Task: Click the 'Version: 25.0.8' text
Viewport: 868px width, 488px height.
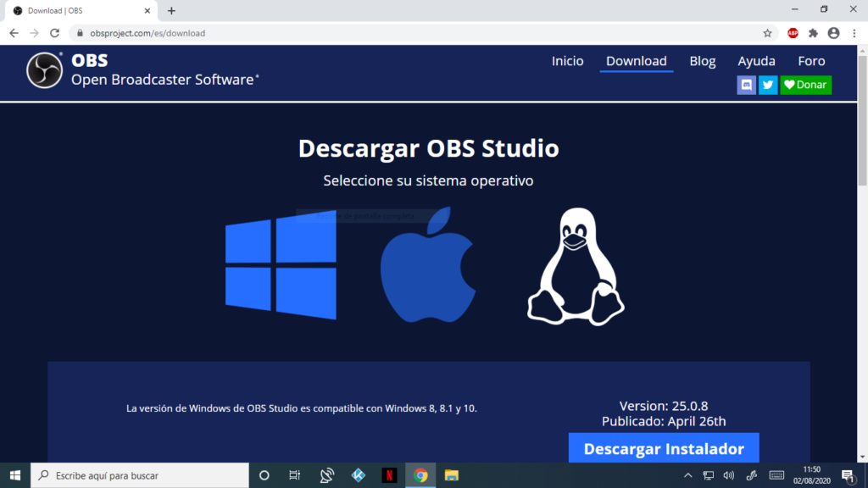Action: (663, 406)
